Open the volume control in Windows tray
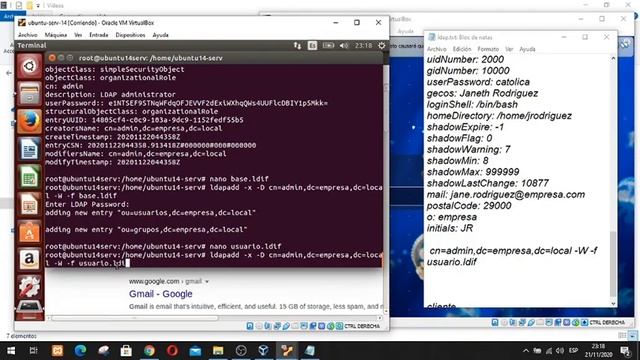This screenshot has width=640, height=360. click(560, 351)
